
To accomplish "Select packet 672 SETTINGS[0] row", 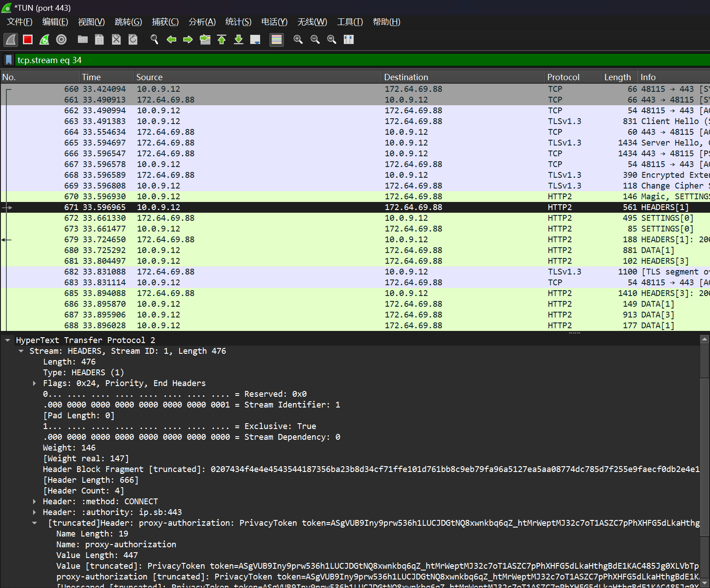I will pyautogui.click(x=355, y=218).
